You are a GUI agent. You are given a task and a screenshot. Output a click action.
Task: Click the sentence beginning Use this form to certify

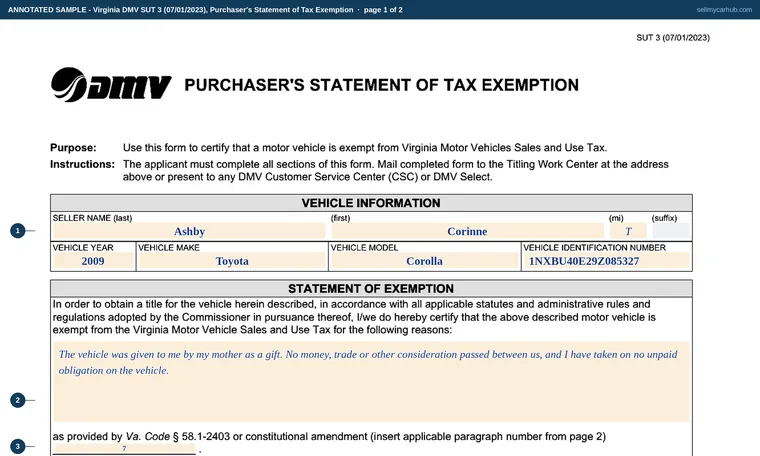tap(365, 148)
